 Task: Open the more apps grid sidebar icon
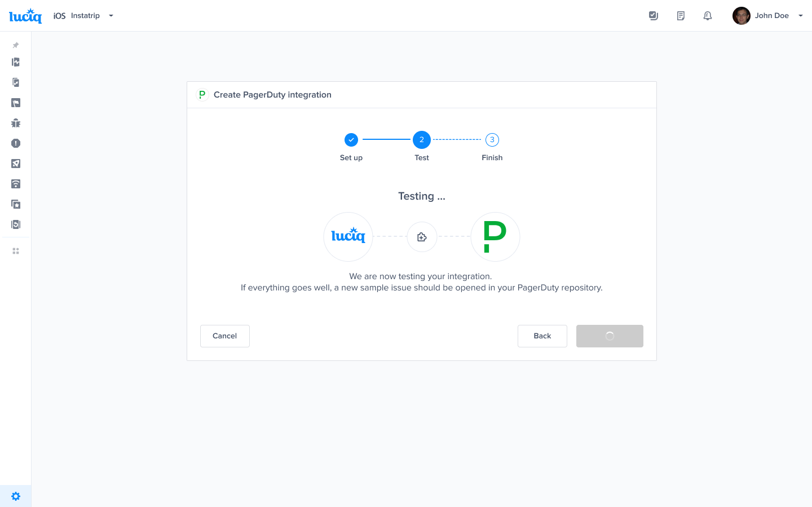click(16, 251)
